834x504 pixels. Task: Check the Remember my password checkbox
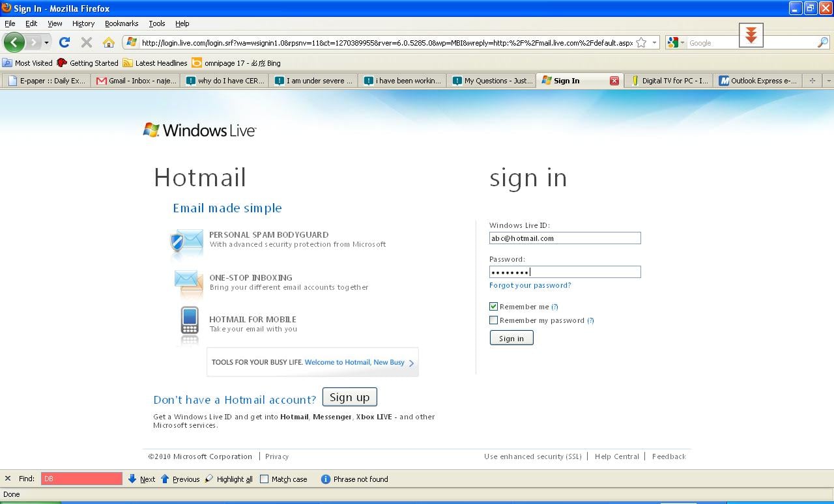coord(493,320)
